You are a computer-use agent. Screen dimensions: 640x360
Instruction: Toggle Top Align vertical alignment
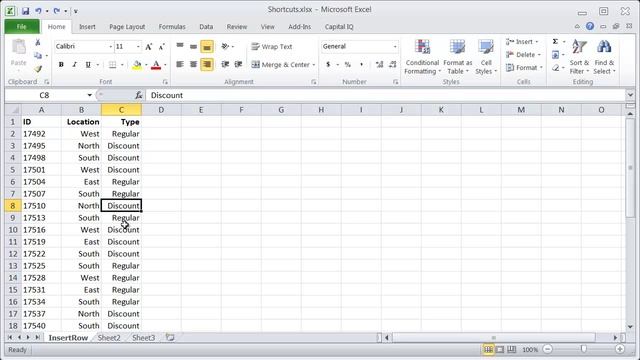pos(180,47)
